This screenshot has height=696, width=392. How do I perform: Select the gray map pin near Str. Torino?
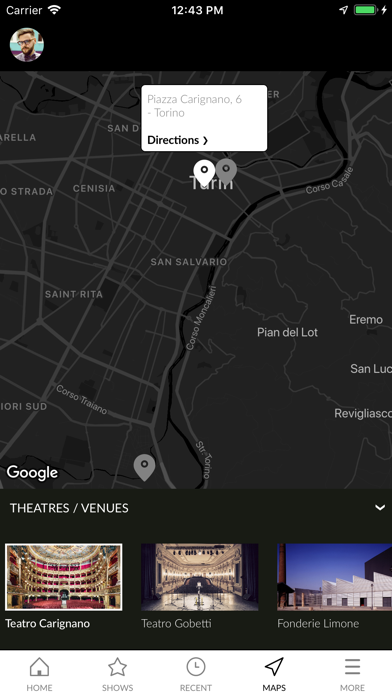[144, 467]
